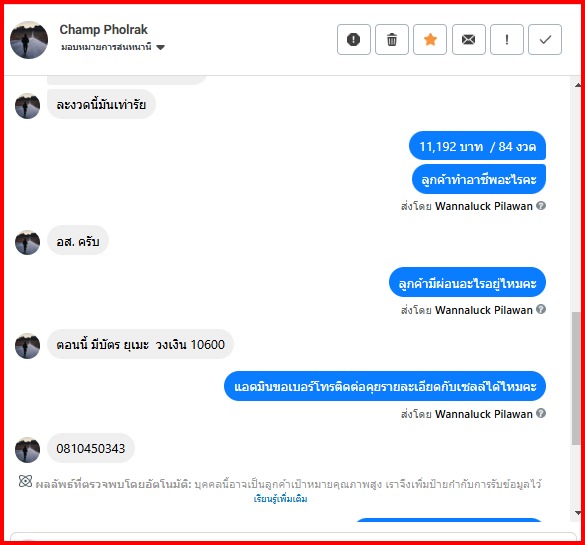The image size is (585, 545).
Task: Click the automatic detection result atom icon
Action: pos(25,481)
